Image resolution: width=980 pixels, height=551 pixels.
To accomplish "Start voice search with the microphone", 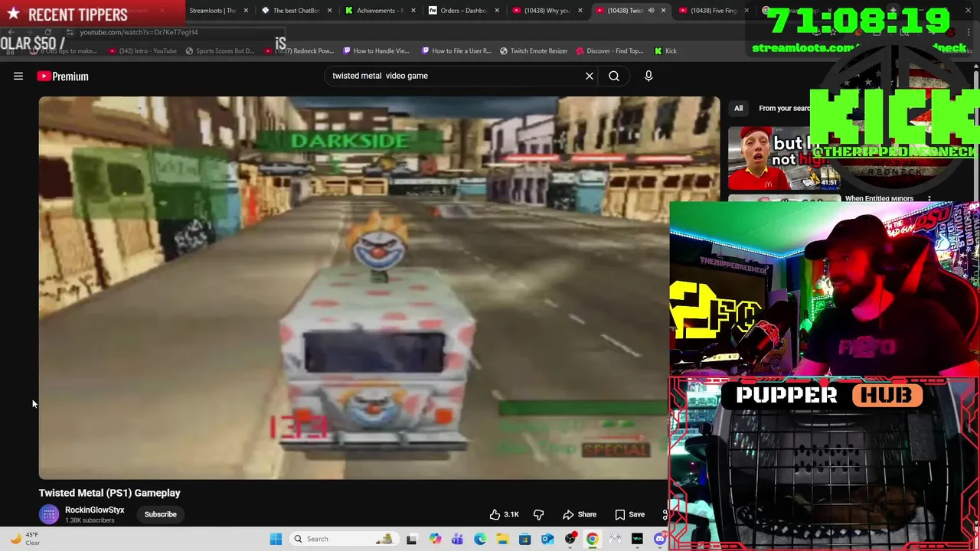I will (x=648, y=76).
